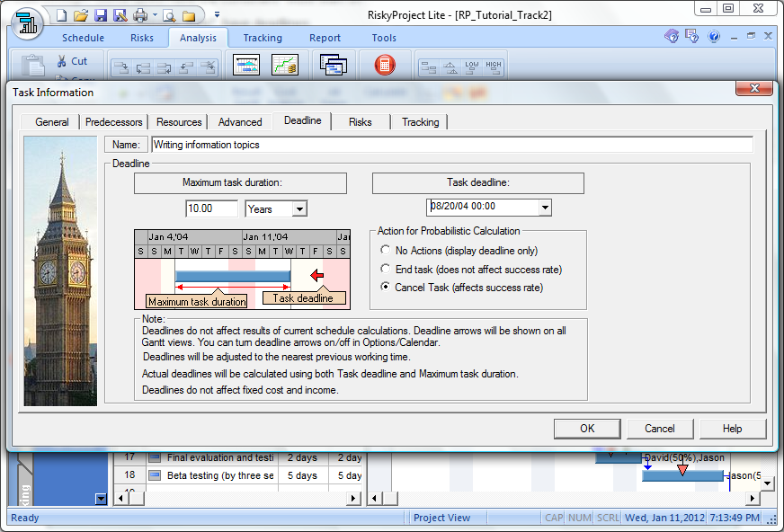Image resolution: width=784 pixels, height=532 pixels.
Task: Open quick access toolbar customize arrow
Action: [x=217, y=15]
